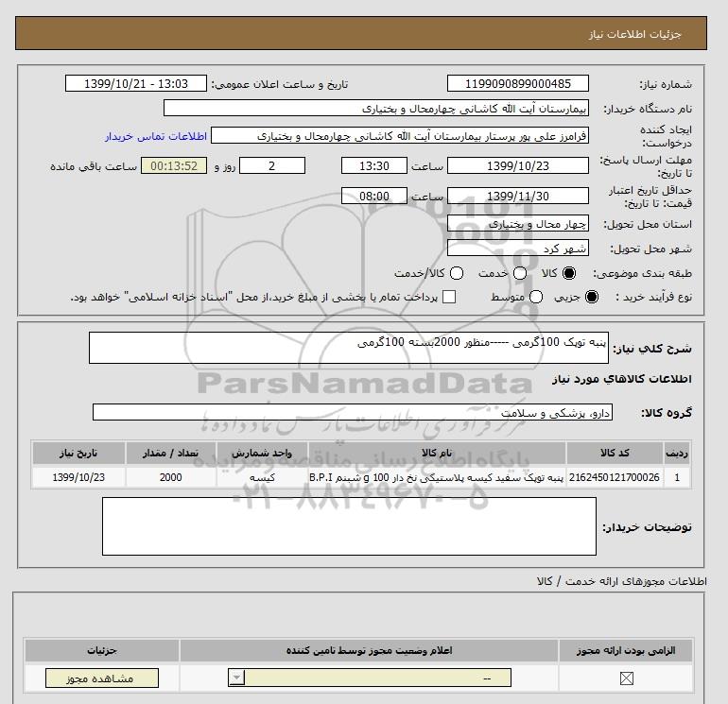
Task: Click the delivery province field چهار محال و بختیاری
Action: click(x=518, y=224)
